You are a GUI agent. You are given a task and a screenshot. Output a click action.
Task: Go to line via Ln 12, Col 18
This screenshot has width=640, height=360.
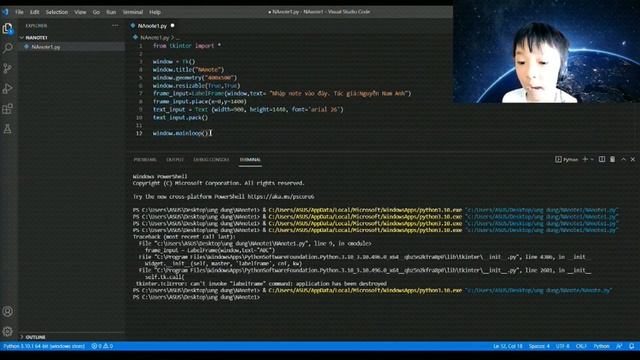507,346
